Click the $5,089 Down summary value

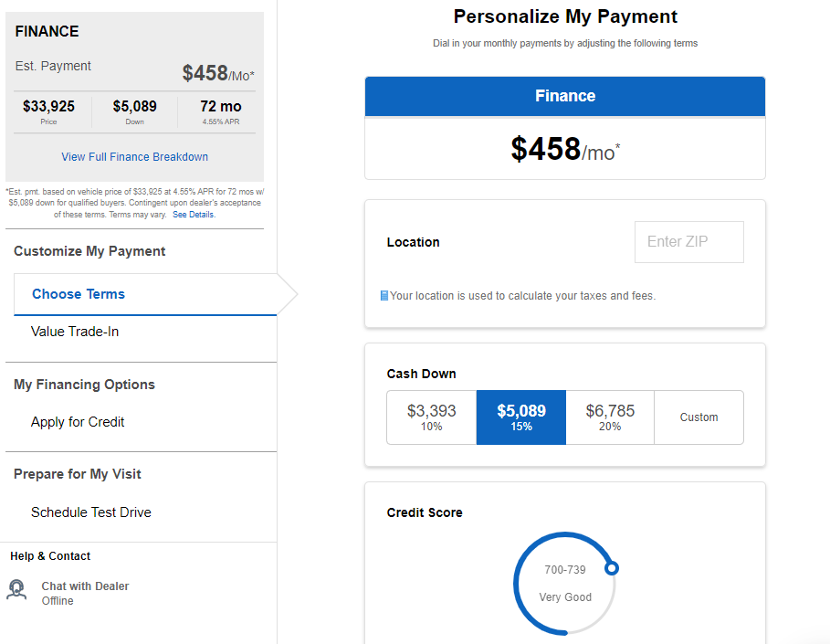135,107
